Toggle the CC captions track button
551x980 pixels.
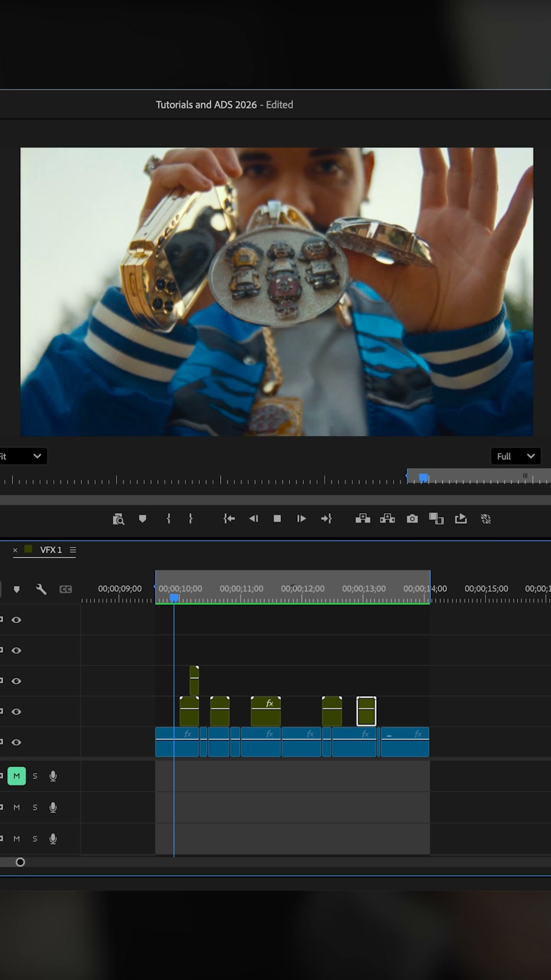(66, 590)
